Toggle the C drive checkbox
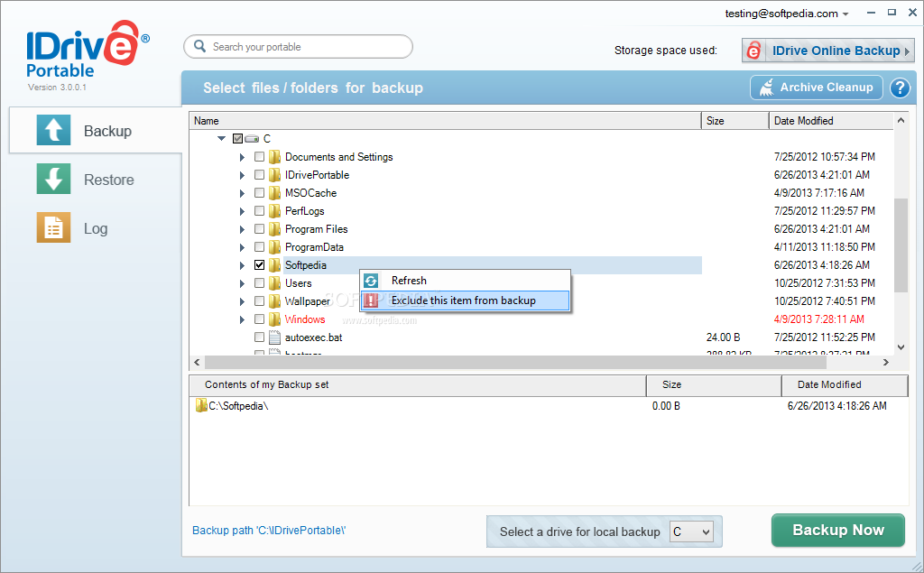This screenshot has height=573, width=924. pos(237,139)
